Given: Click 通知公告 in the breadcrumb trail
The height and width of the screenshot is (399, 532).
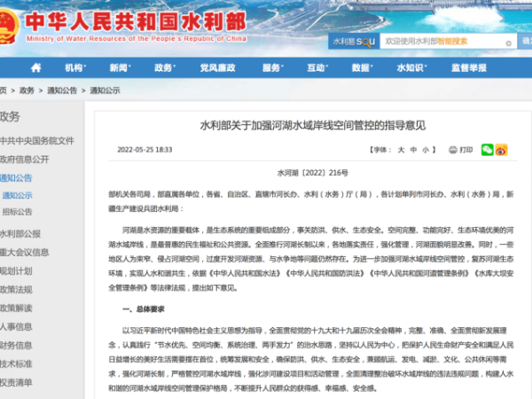Looking at the screenshot, I should (62, 90).
